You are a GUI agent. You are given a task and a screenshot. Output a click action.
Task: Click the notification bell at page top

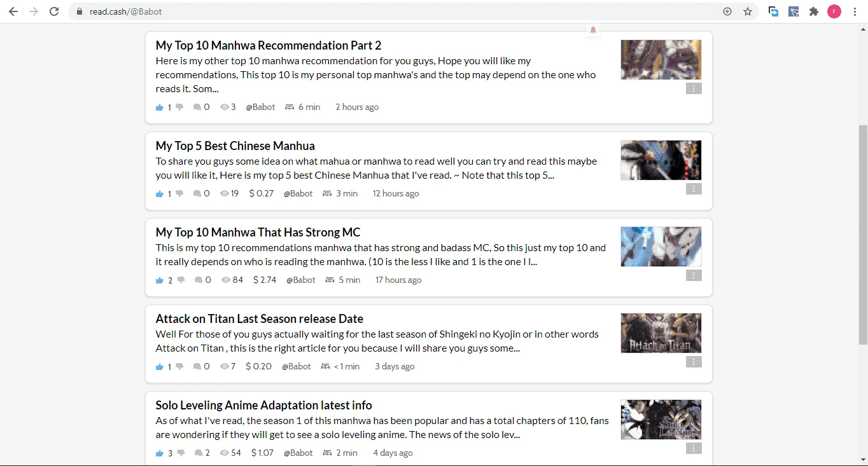[x=593, y=30]
